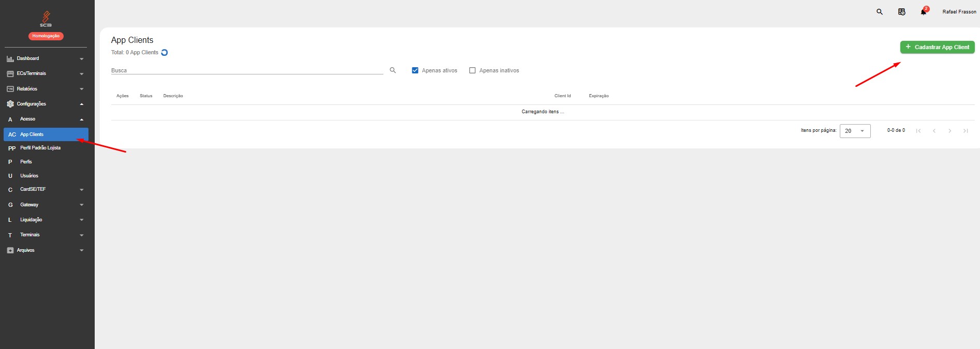Click the Dashboard chart icon
Screen dimensions: 980x349
click(10, 59)
